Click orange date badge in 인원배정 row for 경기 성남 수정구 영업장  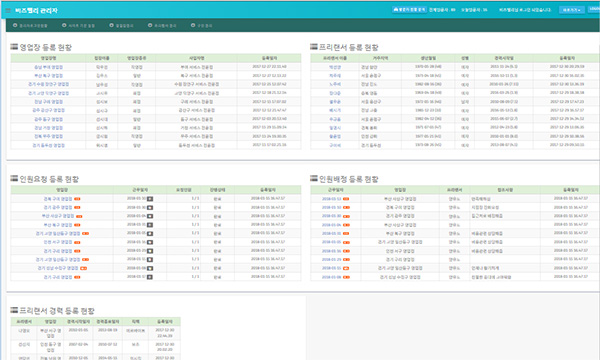pyautogui.click(x=346, y=277)
